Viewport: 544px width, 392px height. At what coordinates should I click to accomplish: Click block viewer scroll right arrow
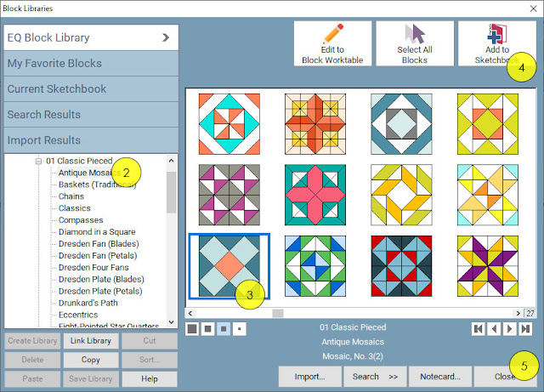pos(518,313)
